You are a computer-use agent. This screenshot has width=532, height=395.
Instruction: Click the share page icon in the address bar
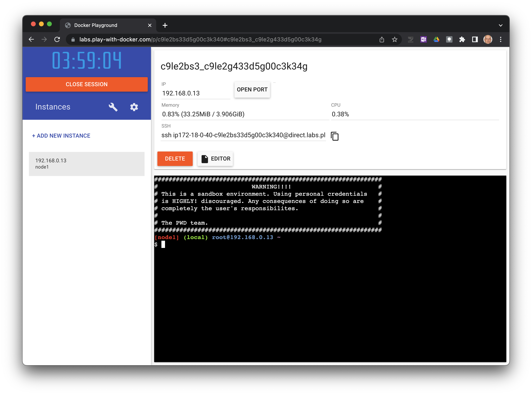tap(382, 39)
